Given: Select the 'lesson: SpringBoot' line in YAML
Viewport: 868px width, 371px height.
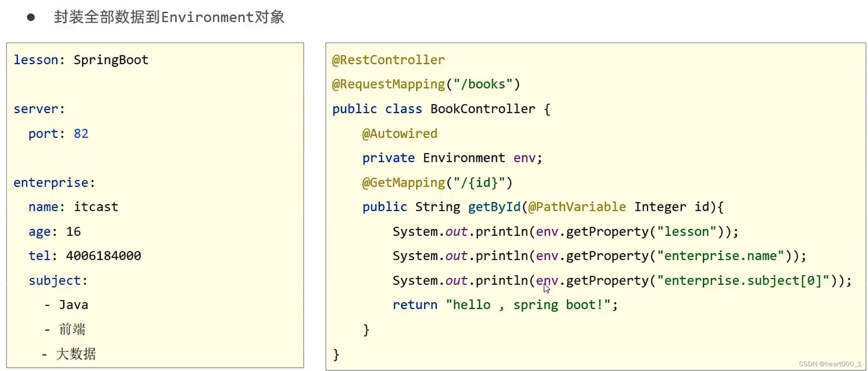Looking at the screenshot, I should click(x=81, y=60).
